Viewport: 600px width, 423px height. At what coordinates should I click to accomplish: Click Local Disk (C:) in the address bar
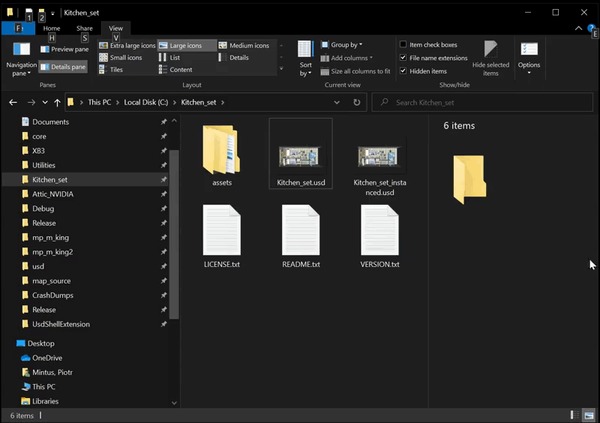(x=146, y=103)
